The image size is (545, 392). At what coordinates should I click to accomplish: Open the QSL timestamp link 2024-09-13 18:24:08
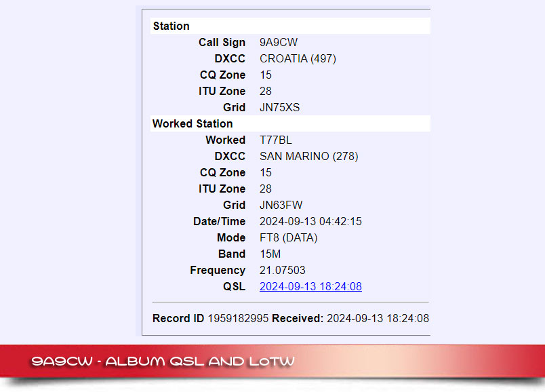coord(310,287)
